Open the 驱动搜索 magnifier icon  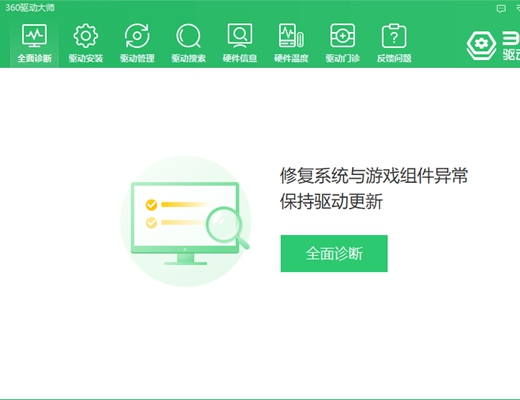pos(188,36)
